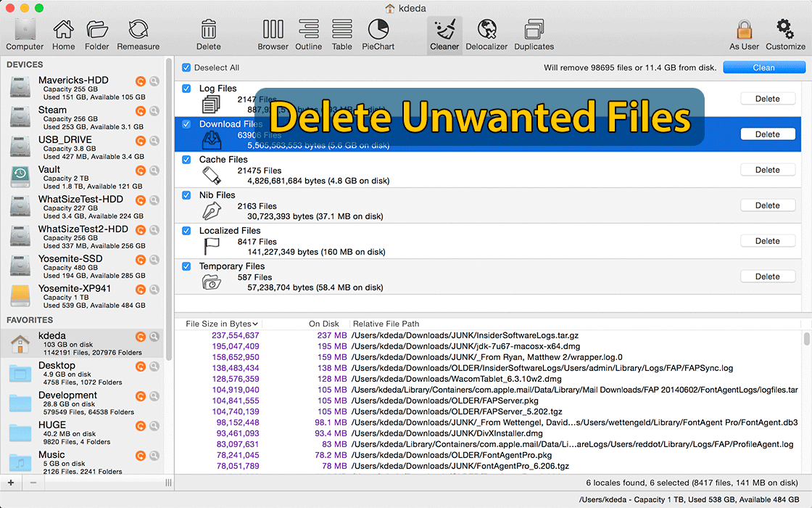Click the Relative File Path column header
The height and width of the screenshot is (508, 812).
(x=385, y=324)
